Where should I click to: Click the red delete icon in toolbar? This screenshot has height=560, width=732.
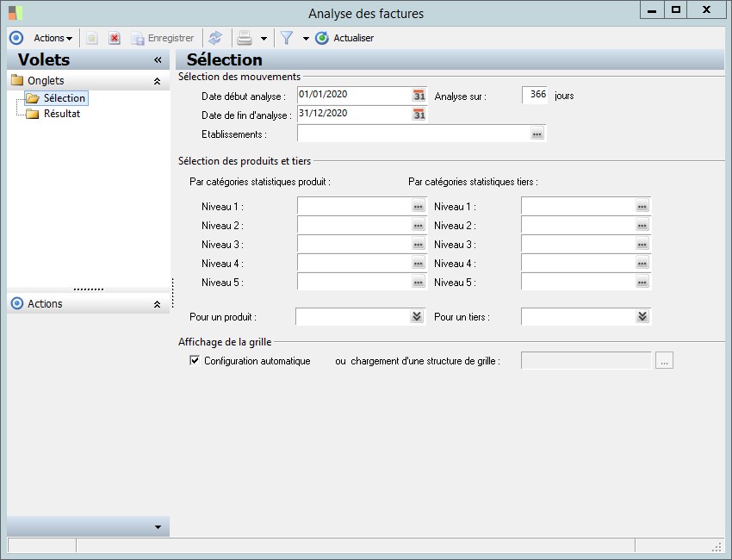click(x=115, y=38)
